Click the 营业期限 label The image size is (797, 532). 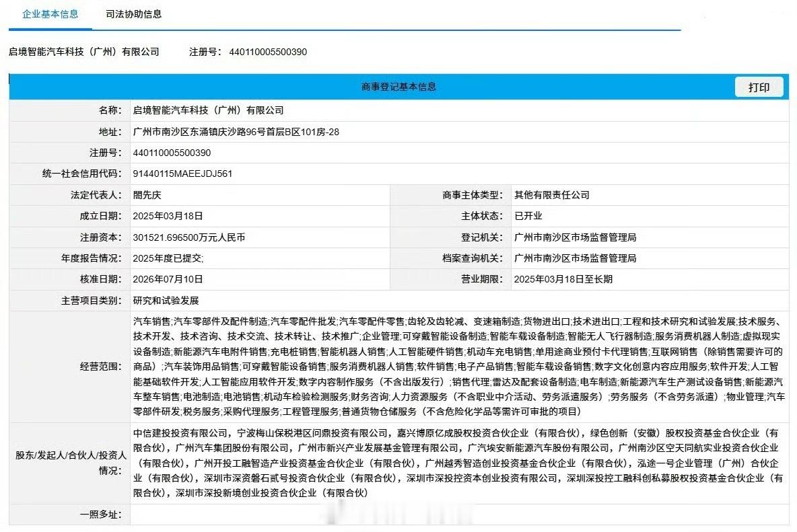coord(482,279)
